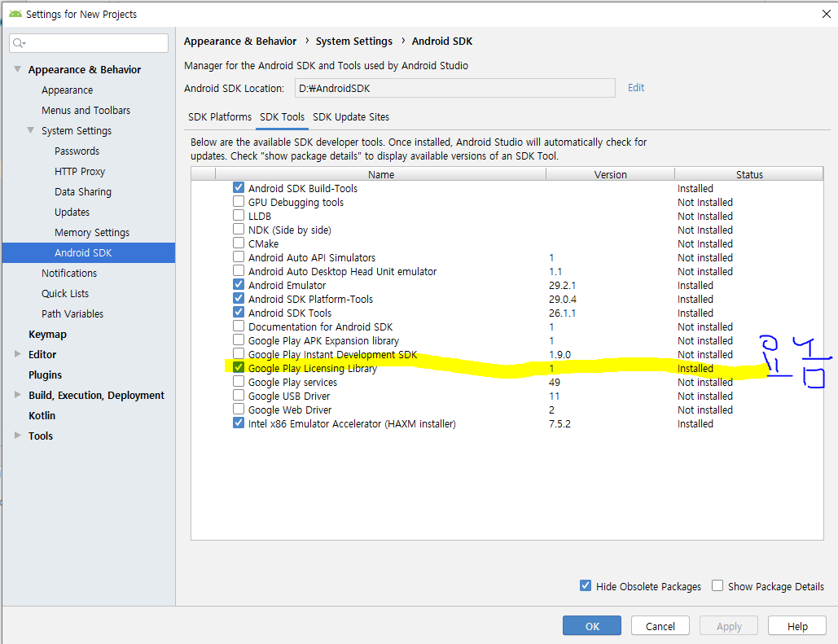Click the search magnifier icon in settings

click(18, 43)
